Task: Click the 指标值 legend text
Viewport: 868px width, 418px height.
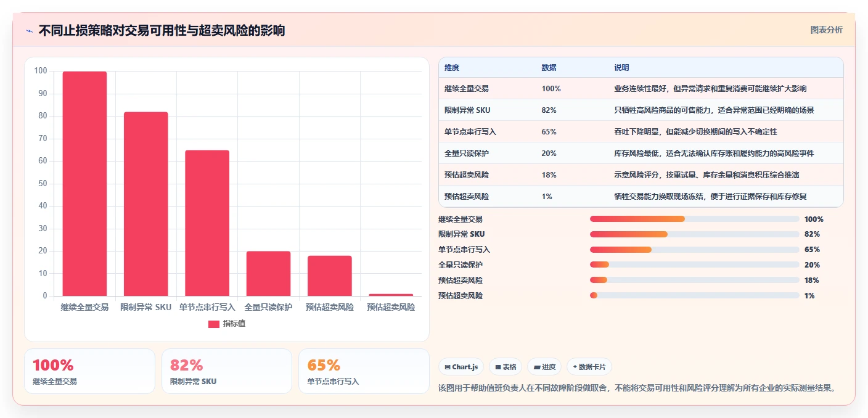Action: [x=234, y=324]
